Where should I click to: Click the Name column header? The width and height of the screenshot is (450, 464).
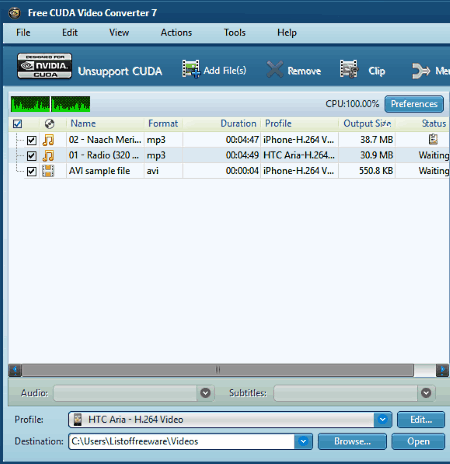[x=83, y=124]
